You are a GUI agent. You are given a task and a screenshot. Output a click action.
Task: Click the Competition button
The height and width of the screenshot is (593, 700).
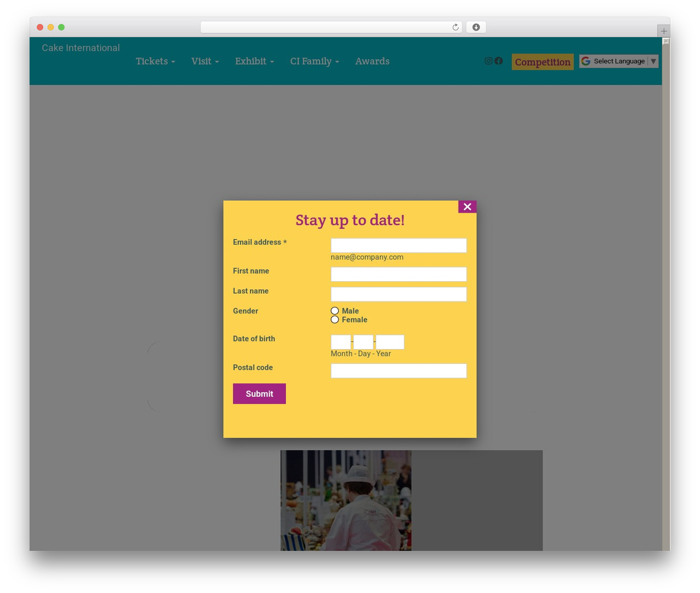[542, 62]
